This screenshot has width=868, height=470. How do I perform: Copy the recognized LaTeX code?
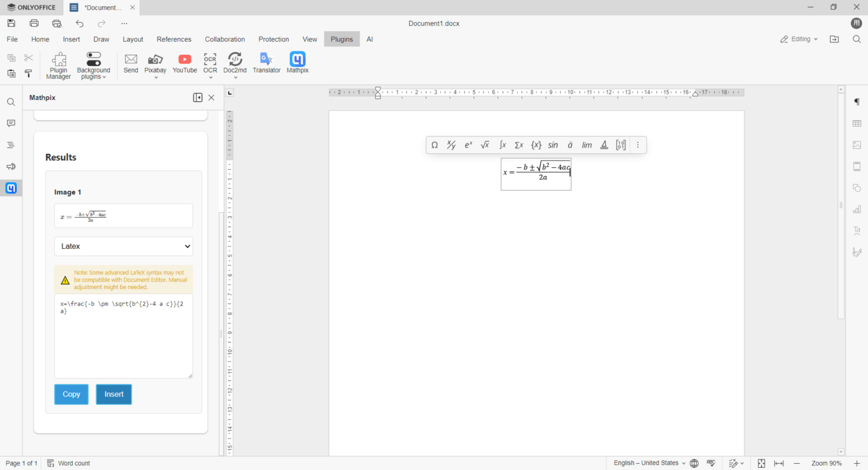tap(71, 394)
